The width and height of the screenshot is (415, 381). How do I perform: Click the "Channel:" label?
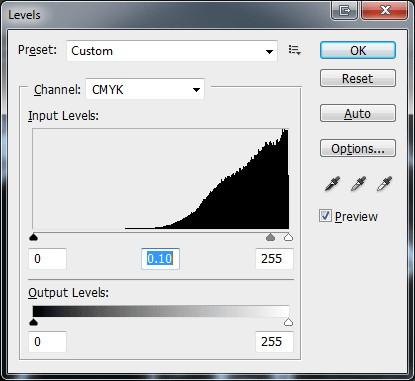pyautogui.click(x=57, y=90)
